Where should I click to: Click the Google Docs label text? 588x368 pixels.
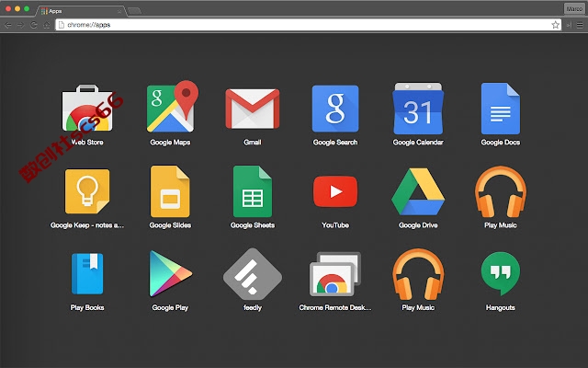(x=500, y=143)
